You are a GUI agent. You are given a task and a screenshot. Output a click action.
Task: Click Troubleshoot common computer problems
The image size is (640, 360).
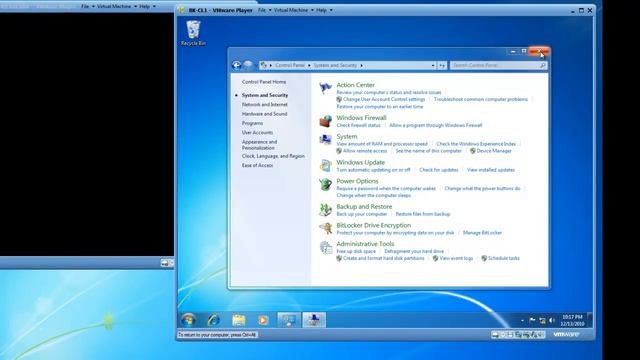(x=481, y=99)
